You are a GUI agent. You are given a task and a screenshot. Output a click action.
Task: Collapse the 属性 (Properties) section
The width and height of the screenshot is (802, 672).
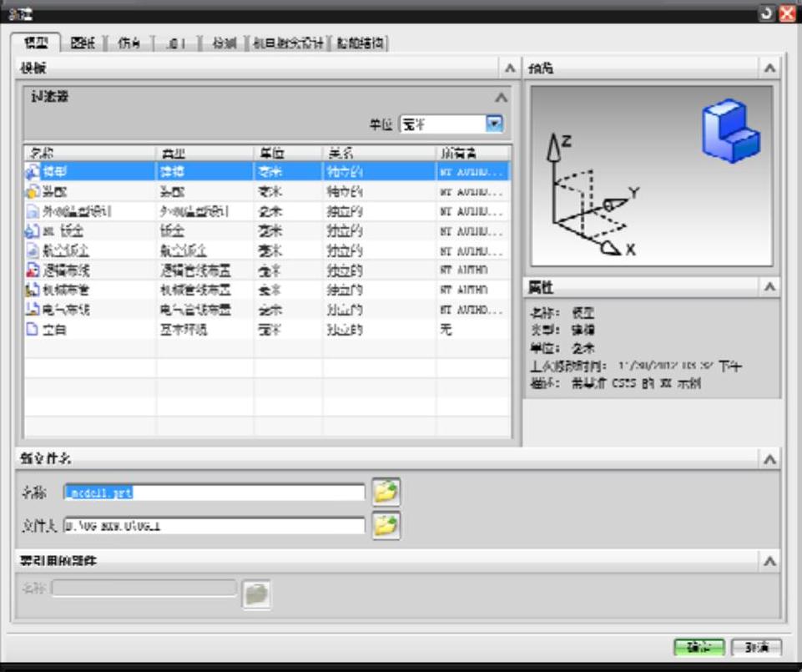[x=769, y=288]
